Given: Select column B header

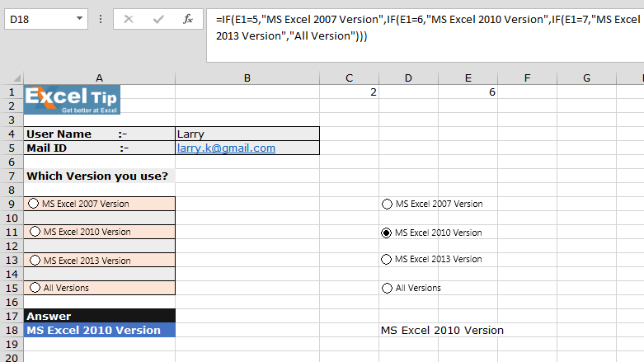Looking at the screenshot, I should pos(247,78).
